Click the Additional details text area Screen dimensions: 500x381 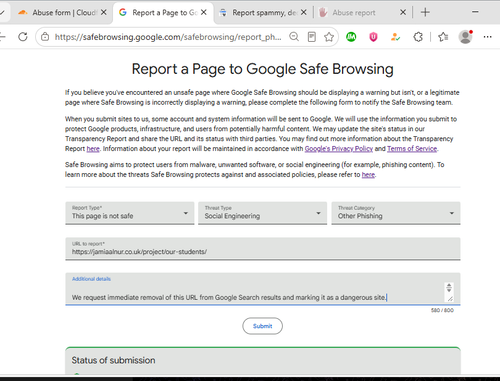tap(263, 289)
